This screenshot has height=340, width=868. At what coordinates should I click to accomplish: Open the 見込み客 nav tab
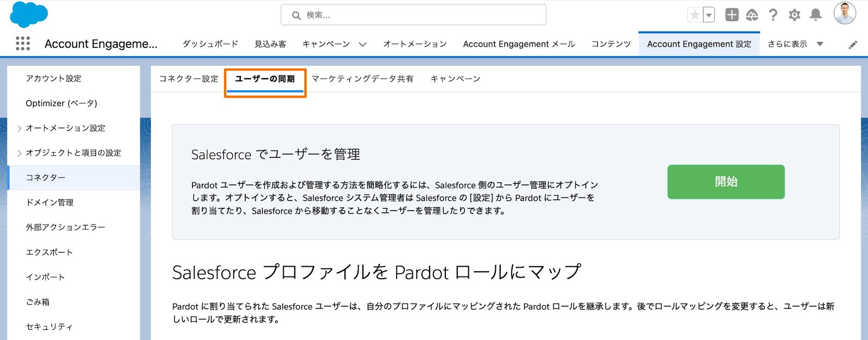pos(270,44)
